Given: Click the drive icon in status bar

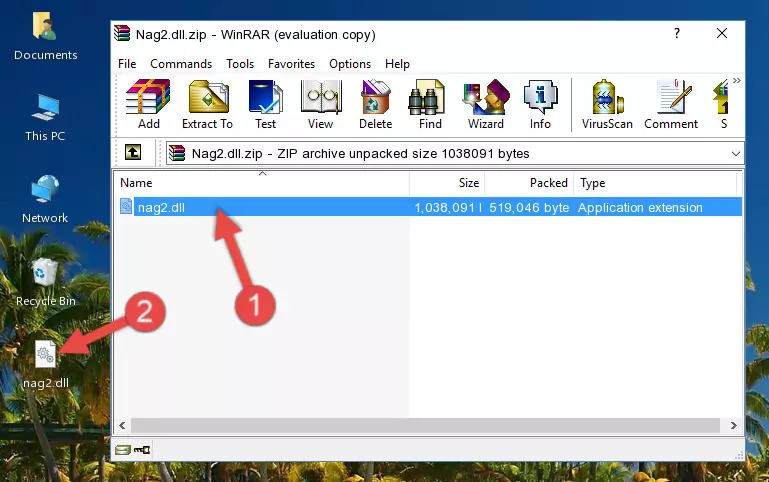Looking at the screenshot, I should (x=123, y=449).
